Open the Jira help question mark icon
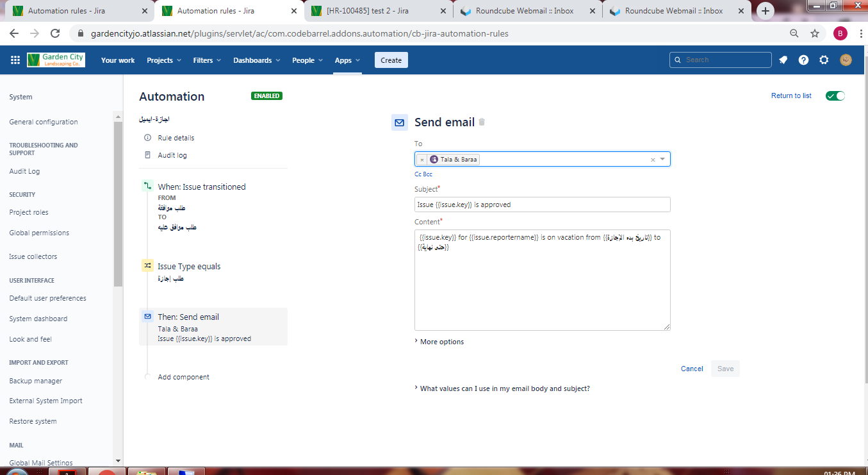The image size is (868, 475). tap(803, 60)
